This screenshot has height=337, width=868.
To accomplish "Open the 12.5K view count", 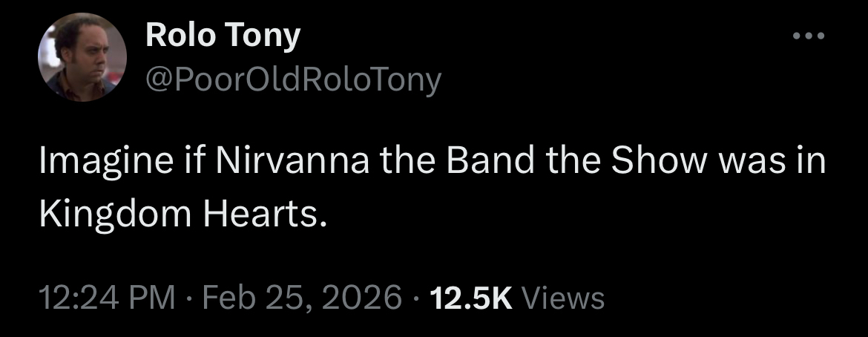I will pos(470,298).
